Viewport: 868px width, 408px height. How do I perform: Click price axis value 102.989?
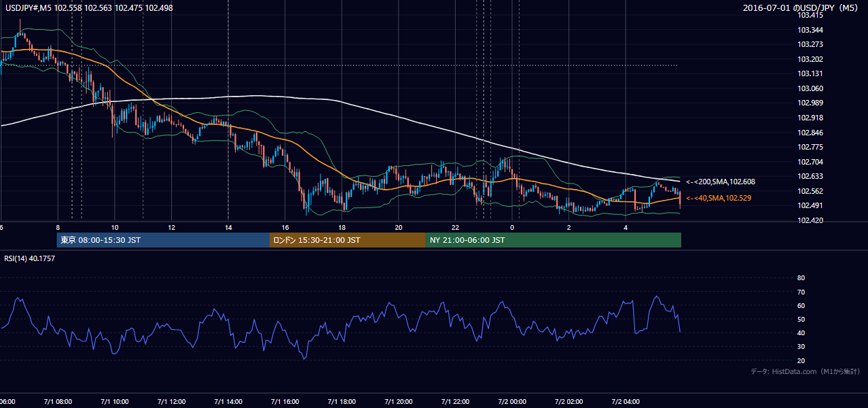coord(810,103)
